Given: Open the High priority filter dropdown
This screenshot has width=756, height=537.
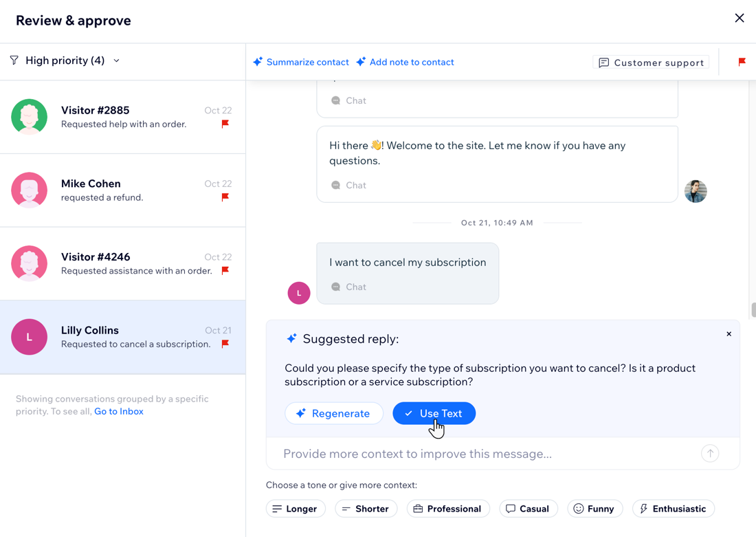Looking at the screenshot, I should [x=117, y=61].
